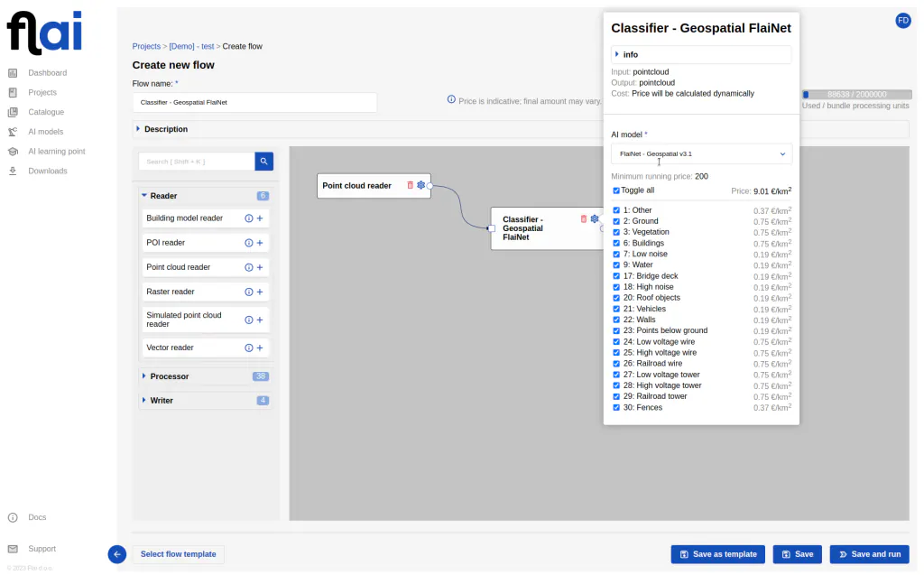Open Downloads menu item
Screen dimensions: 924x575
point(48,171)
